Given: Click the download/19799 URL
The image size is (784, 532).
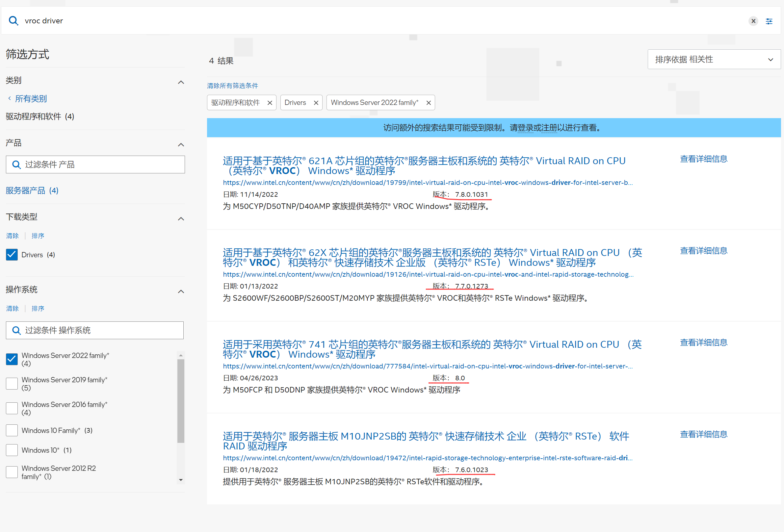Looking at the screenshot, I should (x=428, y=182).
